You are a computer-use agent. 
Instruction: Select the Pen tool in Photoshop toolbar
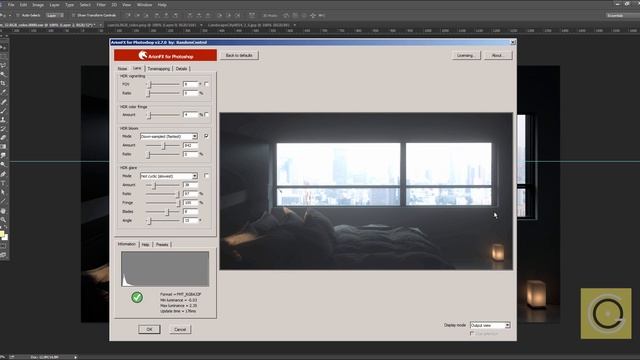pyautogui.click(x=3, y=174)
